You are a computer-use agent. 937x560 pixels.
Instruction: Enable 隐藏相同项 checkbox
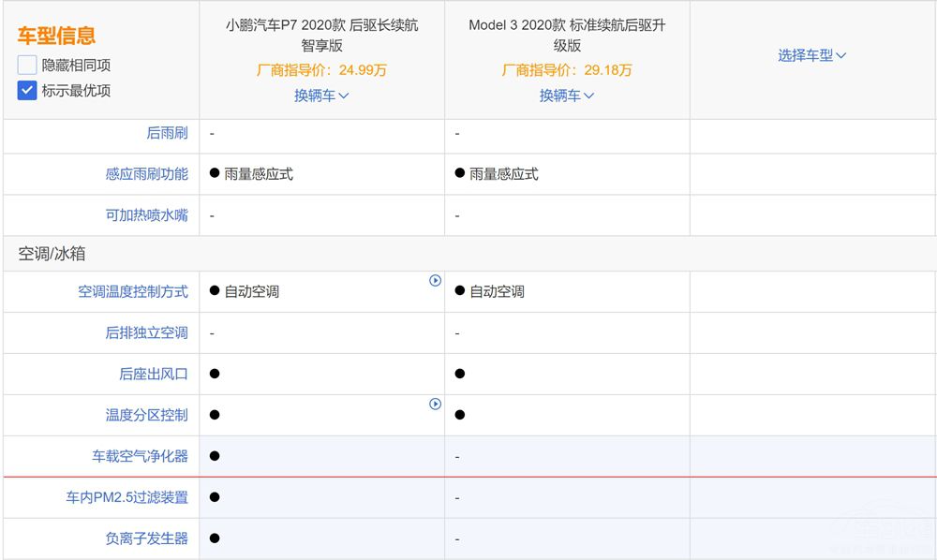27,65
